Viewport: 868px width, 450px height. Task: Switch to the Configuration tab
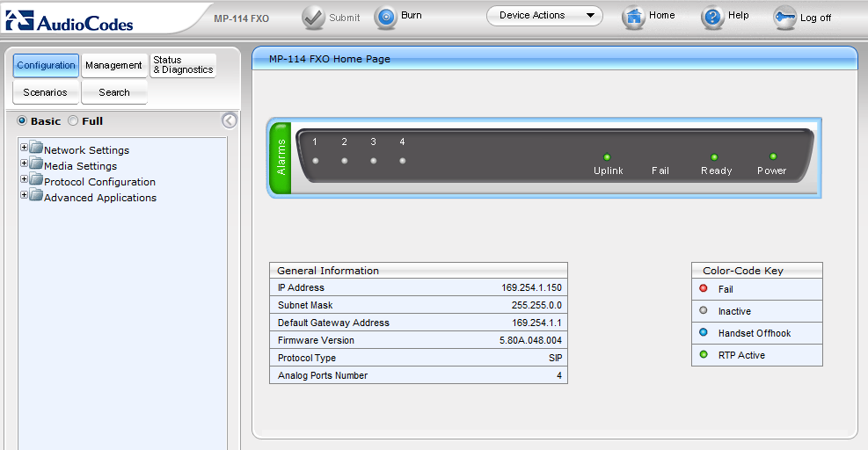(x=46, y=65)
